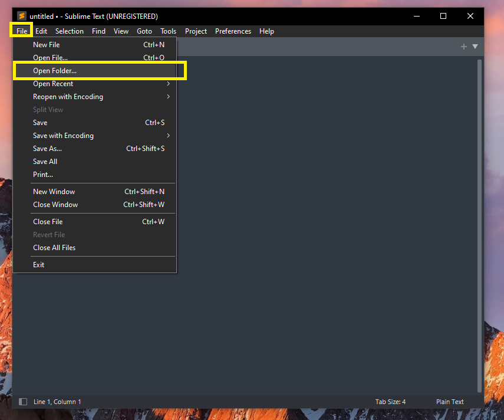Select Save All in the File menu
Screen dimensions: 504x420
point(95,162)
